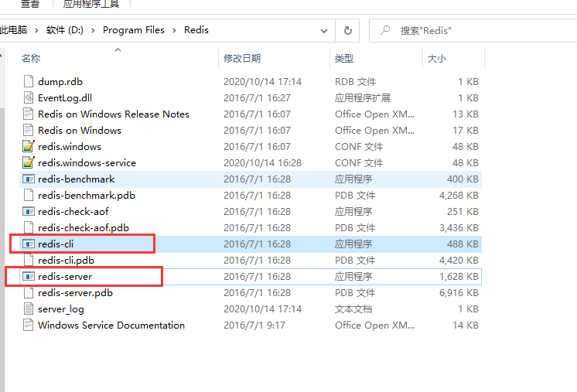Image resolution: width=577 pixels, height=392 pixels.
Task: Click the Windows Service Documentation file icon
Action: pos(29,325)
